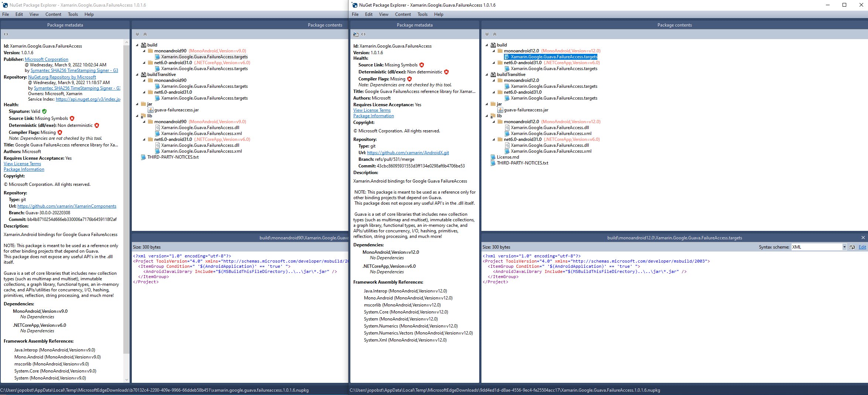
Task: Click red Deterministic shield icon in left window
Action: pos(97,125)
